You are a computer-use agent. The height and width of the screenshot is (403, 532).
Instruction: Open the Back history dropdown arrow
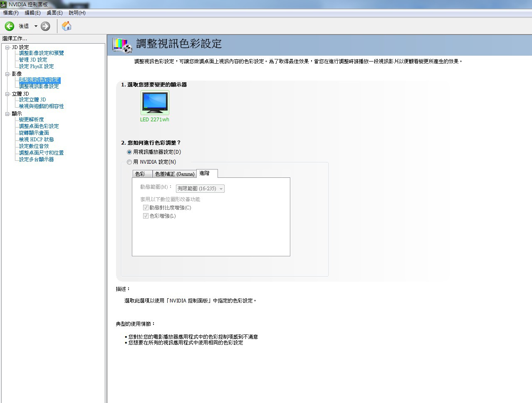(36, 26)
